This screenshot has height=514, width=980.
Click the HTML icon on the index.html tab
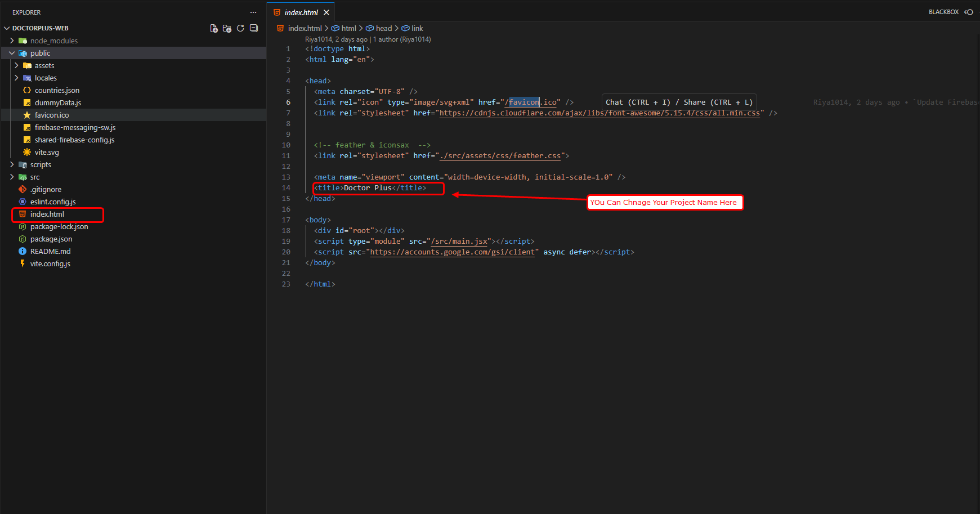pyautogui.click(x=276, y=11)
